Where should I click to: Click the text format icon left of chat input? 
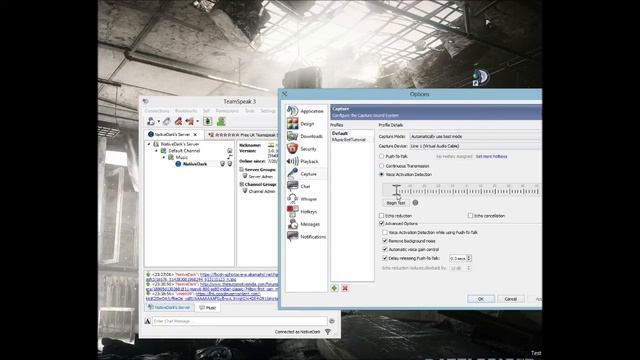point(148,321)
